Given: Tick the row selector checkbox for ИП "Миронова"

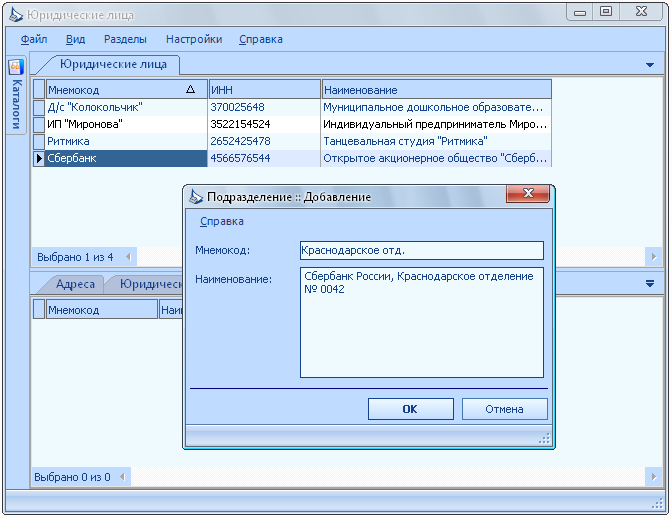Looking at the screenshot, I should point(39,124).
